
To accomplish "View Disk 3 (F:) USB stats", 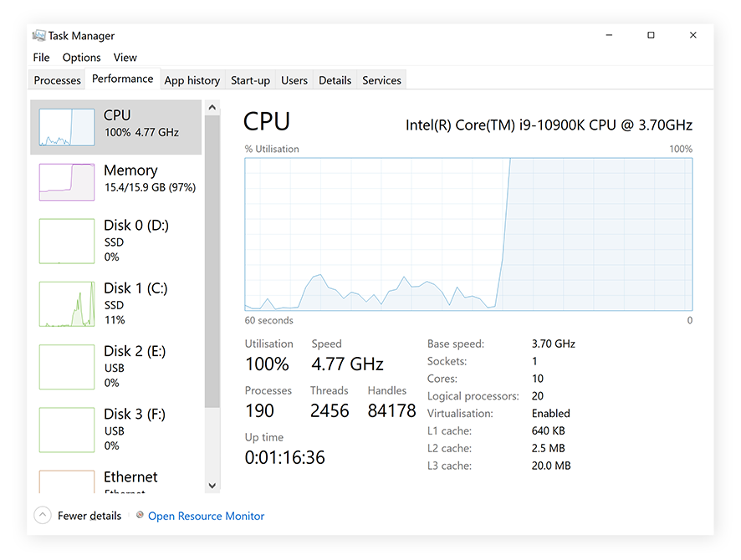I will click(x=115, y=430).
